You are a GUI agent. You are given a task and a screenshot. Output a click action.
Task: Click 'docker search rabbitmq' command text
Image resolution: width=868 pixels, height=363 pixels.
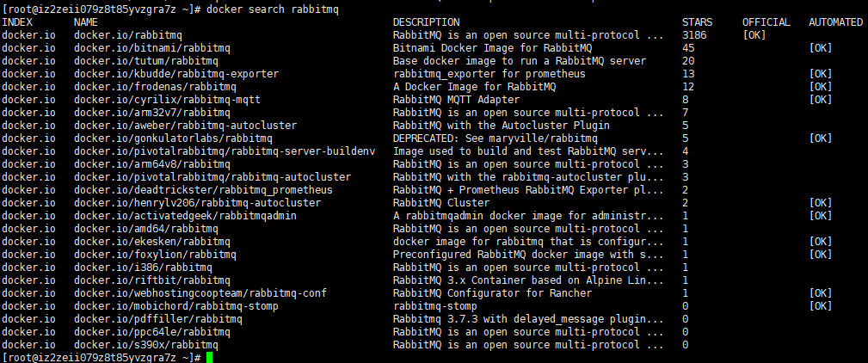click(x=272, y=9)
